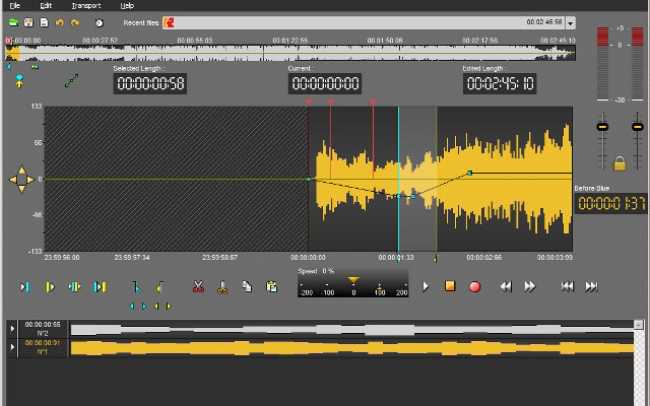Image resolution: width=650 pixels, height=406 pixels.
Task: Click the Current position time display
Action: point(325,83)
